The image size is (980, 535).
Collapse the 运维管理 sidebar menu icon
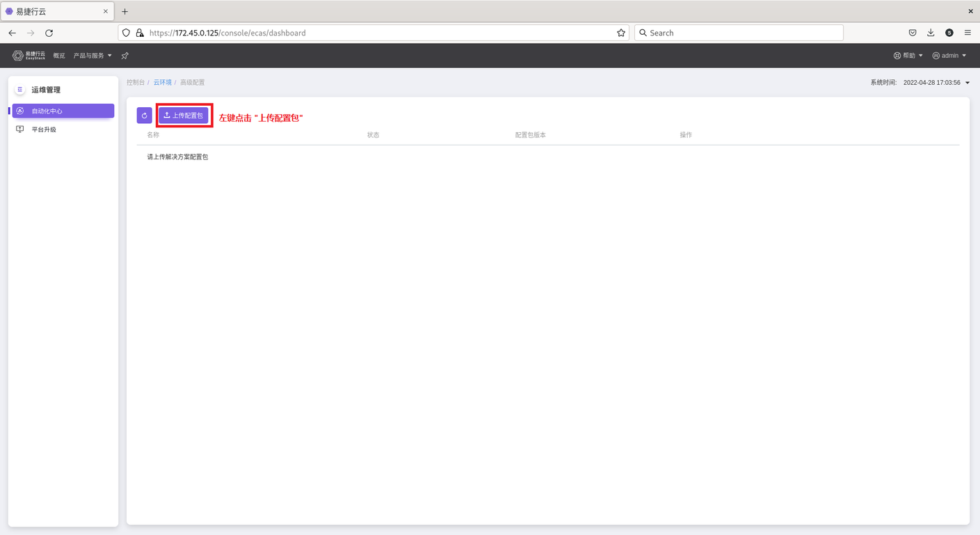point(19,90)
